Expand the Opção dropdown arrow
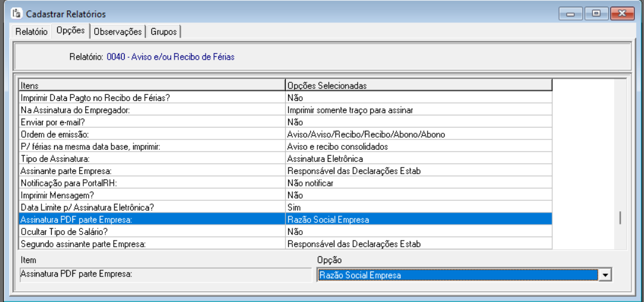This screenshot has width=644, height=302. pos(604,275)
